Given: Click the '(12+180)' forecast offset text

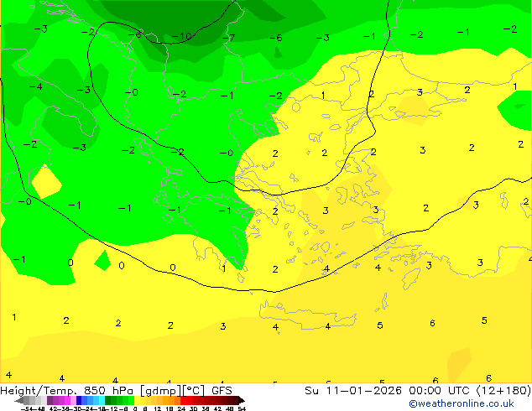Looking at the screenshot, I should [503, 391].
